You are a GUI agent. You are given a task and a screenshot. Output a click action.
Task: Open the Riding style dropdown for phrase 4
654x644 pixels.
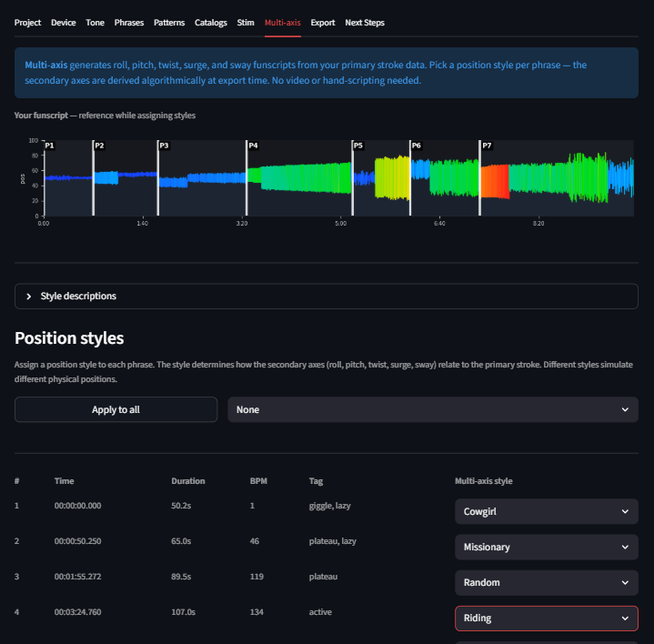[546, 619]
